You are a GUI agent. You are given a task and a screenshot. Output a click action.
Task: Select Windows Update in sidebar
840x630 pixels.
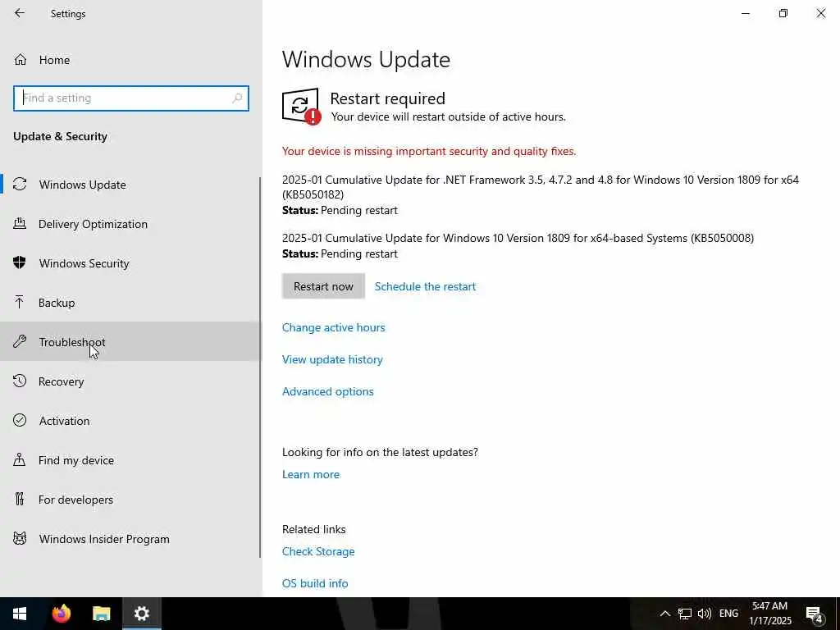131,185
